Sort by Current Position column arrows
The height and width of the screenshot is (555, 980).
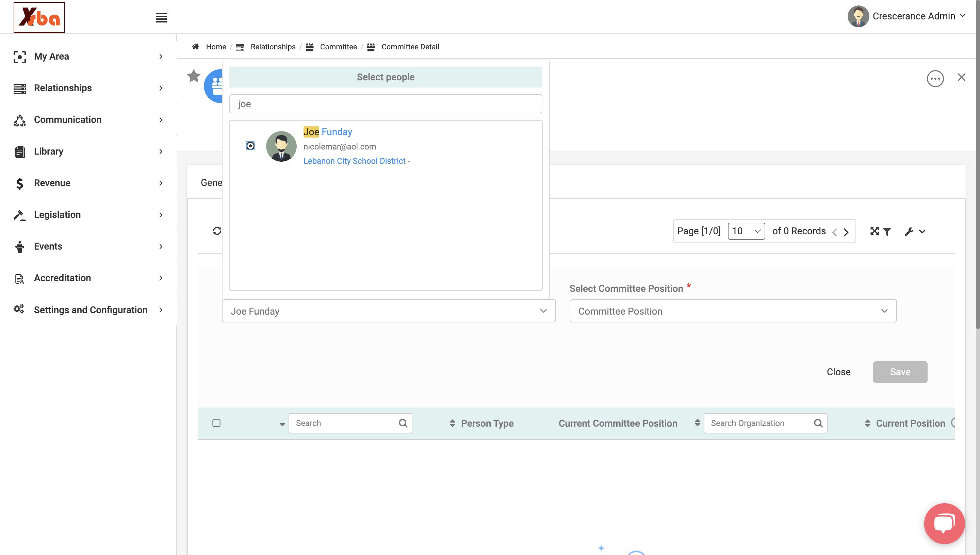[867, 423]
